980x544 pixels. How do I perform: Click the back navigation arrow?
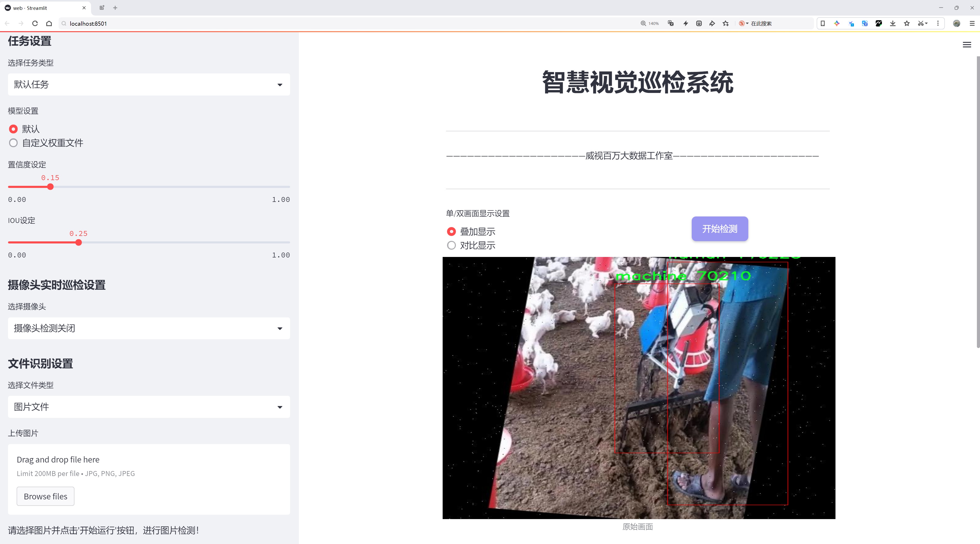[x=7, y=23]
